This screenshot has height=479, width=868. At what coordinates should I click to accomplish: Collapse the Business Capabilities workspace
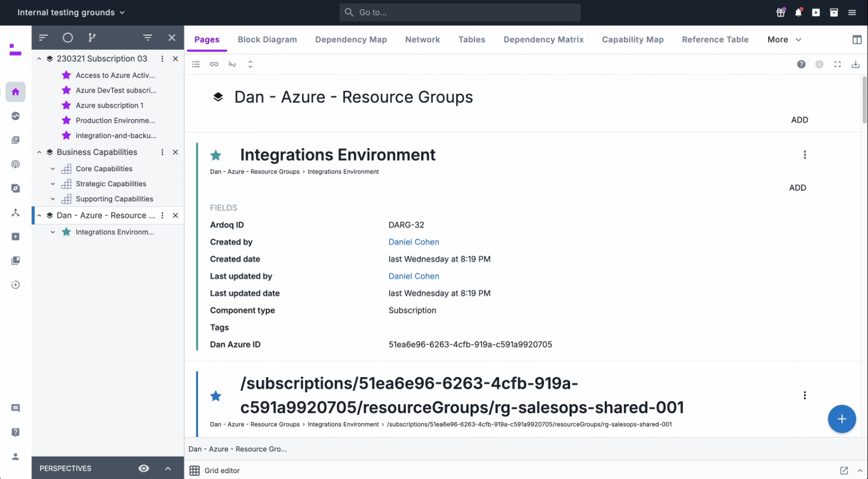[40, 153]
